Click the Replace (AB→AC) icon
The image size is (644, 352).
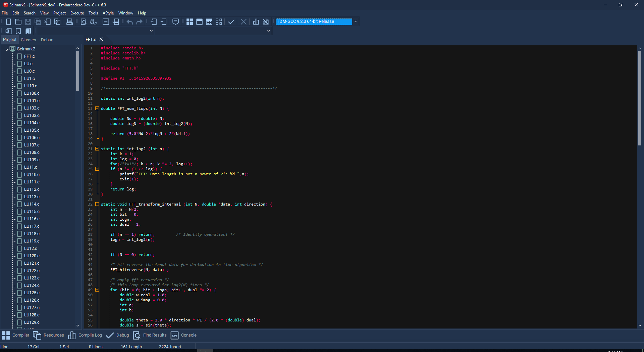tap(94, 21)
